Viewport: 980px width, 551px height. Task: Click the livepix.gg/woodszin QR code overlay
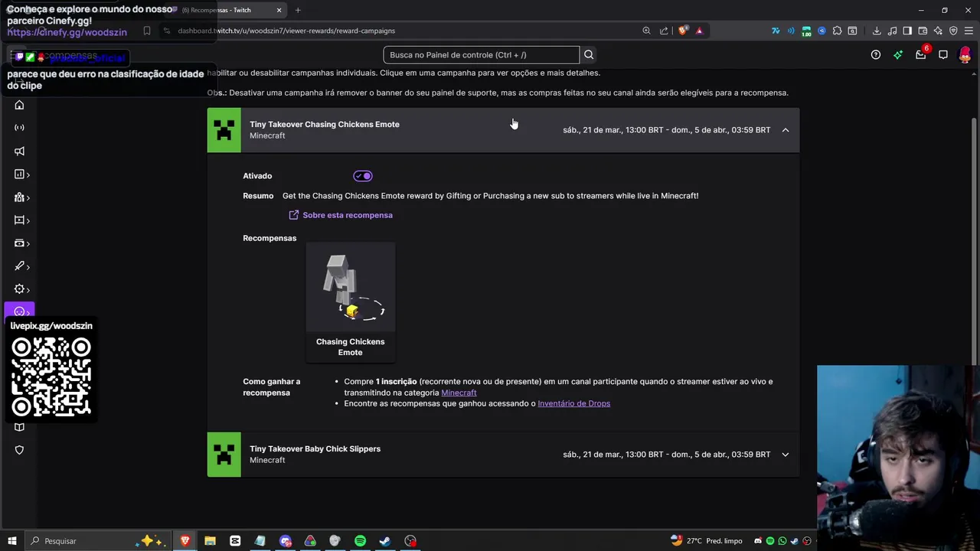tap(51, 370)
